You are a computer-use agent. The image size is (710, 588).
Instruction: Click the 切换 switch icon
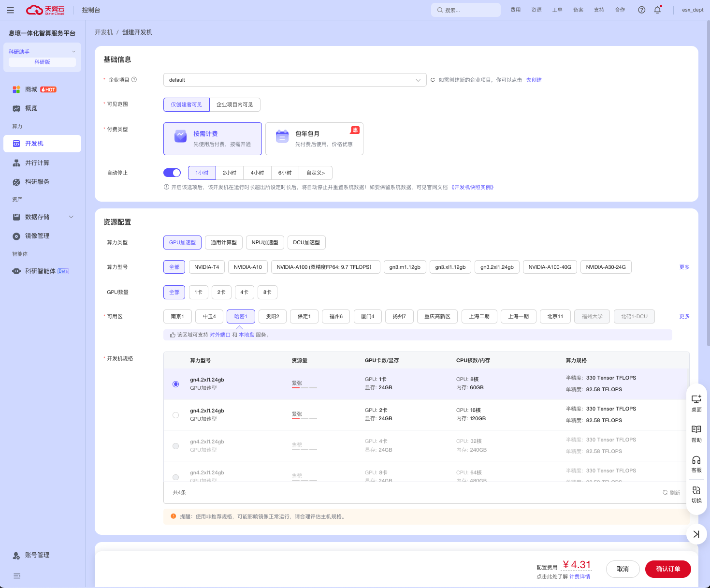[696, 494]
